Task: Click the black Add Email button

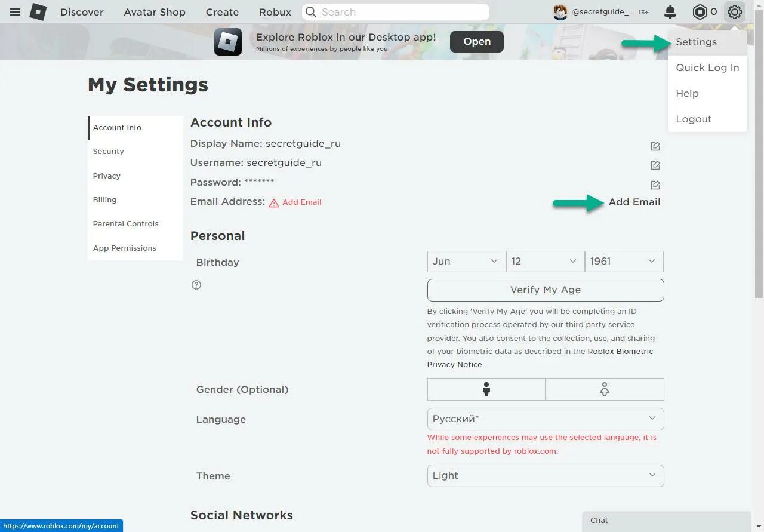Action: pyautogui.click(x=634, y=202)
